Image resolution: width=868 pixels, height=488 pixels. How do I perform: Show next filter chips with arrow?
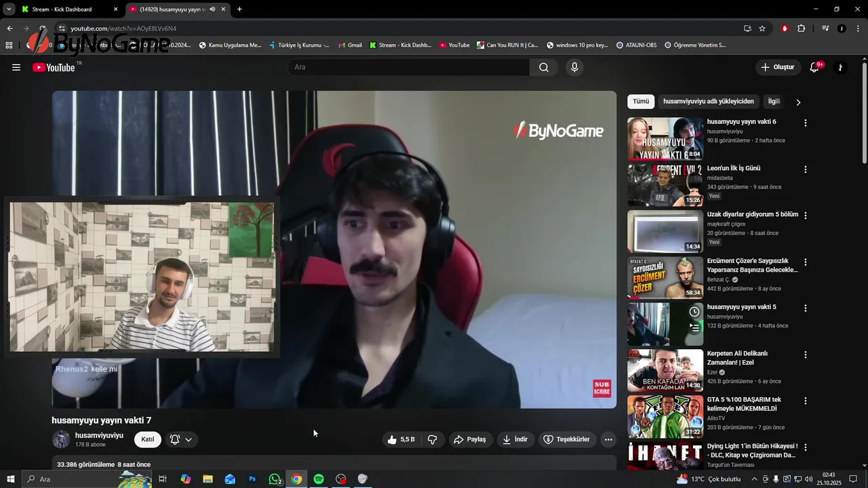tap(798, 102)
